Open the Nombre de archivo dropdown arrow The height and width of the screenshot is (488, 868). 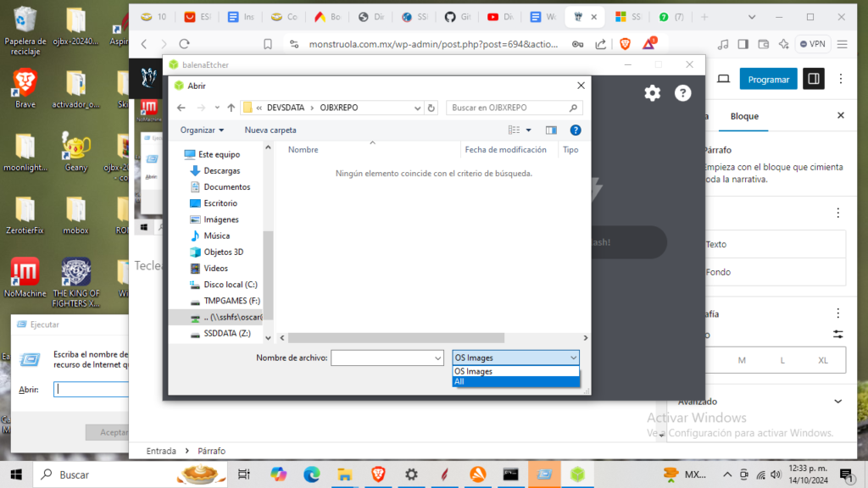(437, 358)
